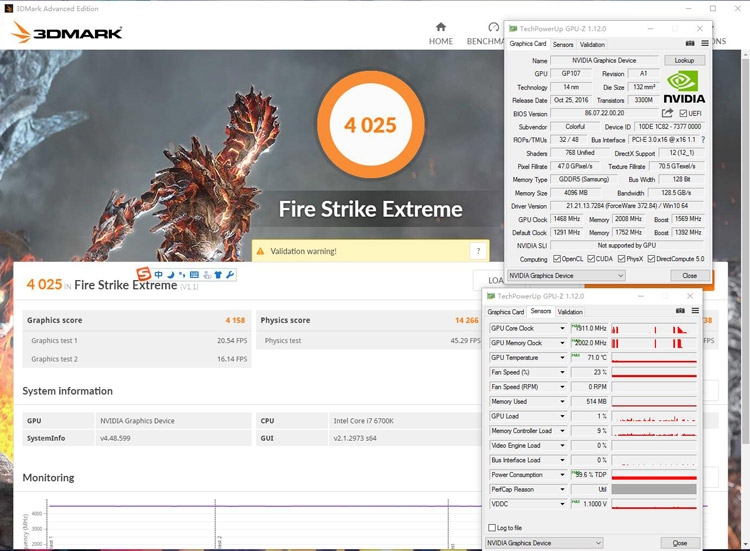Viewport: 750px width, 551px height.
Task: Toggle Chinese/English mode on IME bar
Action: 158,275
